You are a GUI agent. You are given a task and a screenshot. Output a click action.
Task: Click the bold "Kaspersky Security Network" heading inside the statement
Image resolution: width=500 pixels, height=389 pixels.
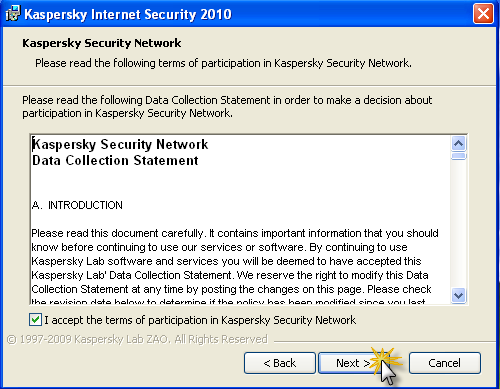(x=120, y=144)
